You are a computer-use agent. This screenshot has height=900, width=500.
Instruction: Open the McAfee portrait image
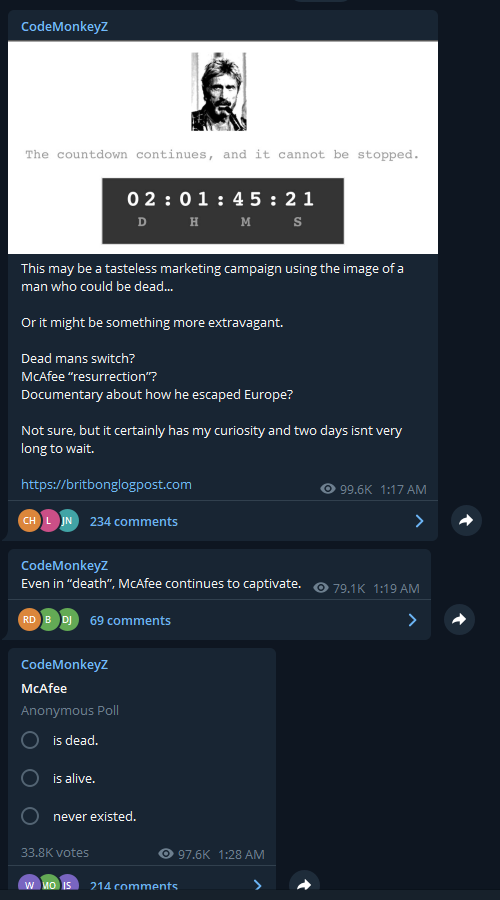219,92
